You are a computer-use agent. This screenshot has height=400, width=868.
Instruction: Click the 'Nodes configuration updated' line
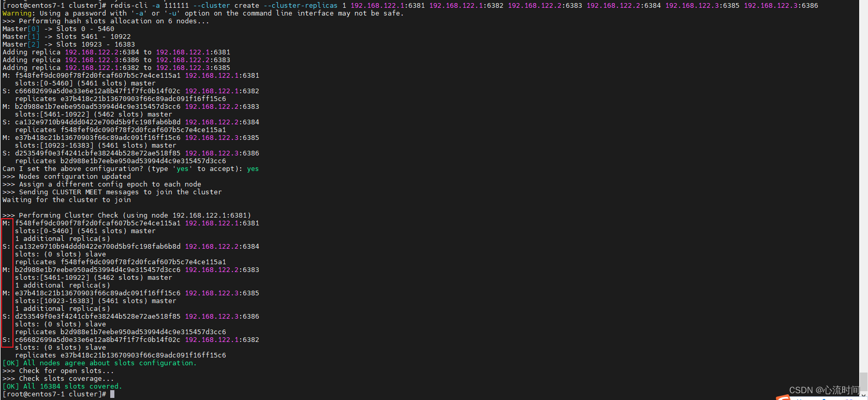coord(67,176)
